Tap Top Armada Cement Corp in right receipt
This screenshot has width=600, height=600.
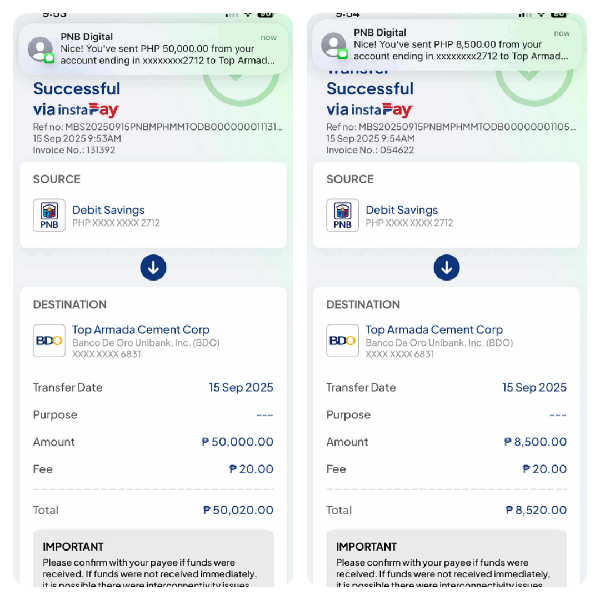(x=434, y=329)
